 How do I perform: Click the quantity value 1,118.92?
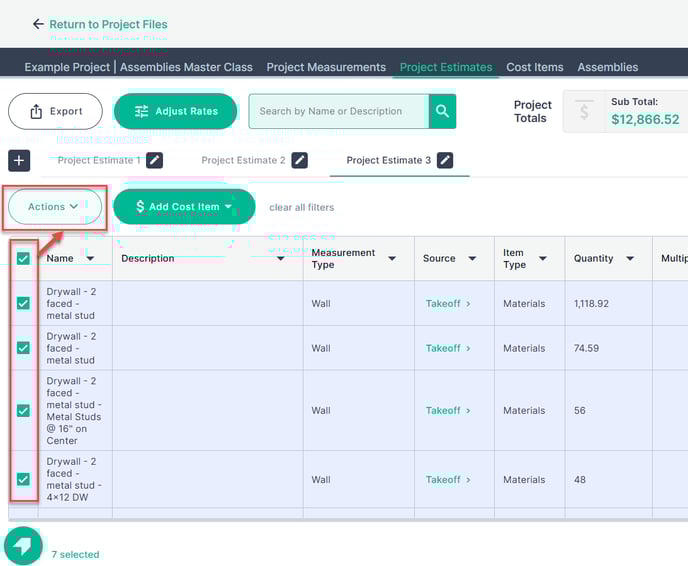click(x=591, y=304)
